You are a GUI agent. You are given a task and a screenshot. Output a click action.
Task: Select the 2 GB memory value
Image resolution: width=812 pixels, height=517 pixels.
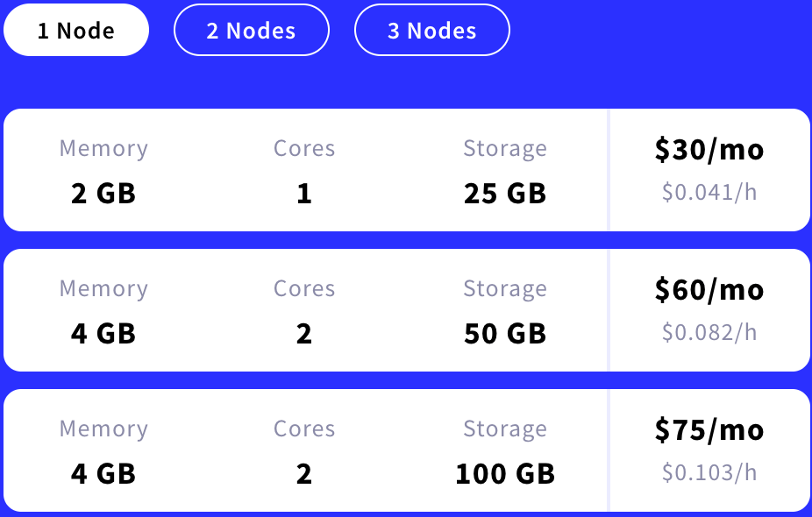[x=103, y=193]
